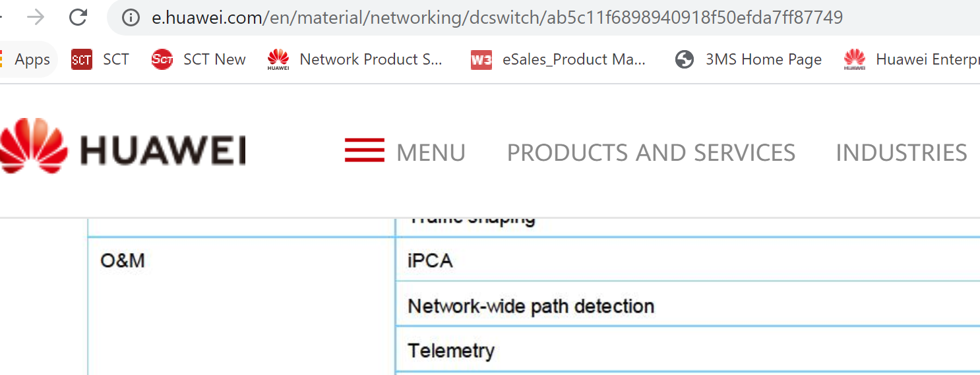The height and width of the screenshot is (375, 980).
Task: Open the SCT New bookmark
Action: point(199,59)
